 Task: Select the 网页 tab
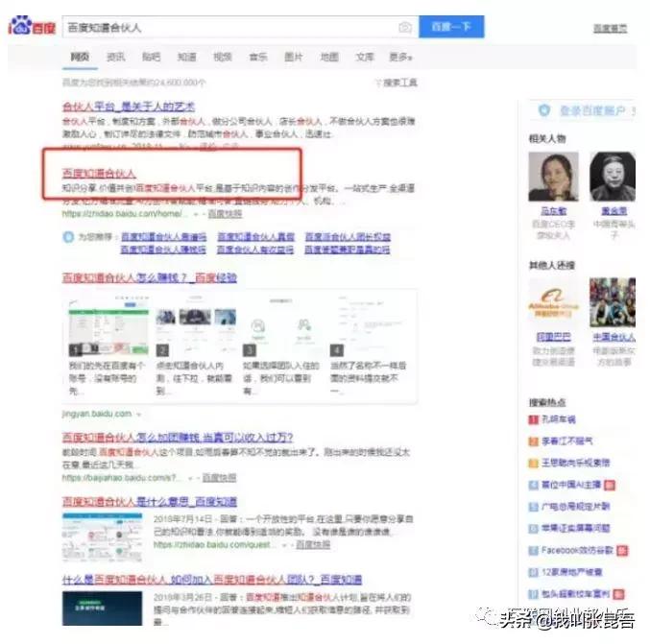click(x=80, y=57)
